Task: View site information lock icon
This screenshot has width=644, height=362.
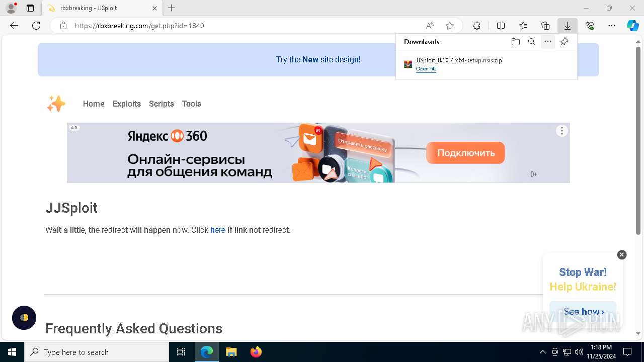Action: tap(63, 26)
